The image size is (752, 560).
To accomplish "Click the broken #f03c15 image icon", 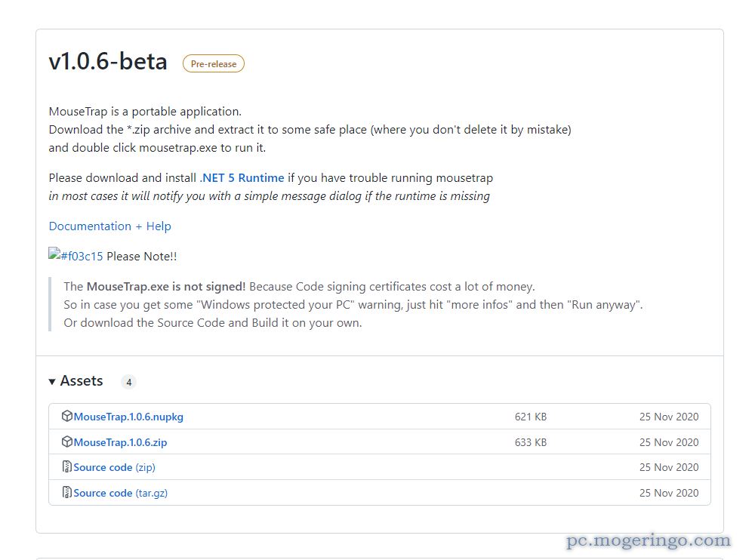I will [54, 254].
